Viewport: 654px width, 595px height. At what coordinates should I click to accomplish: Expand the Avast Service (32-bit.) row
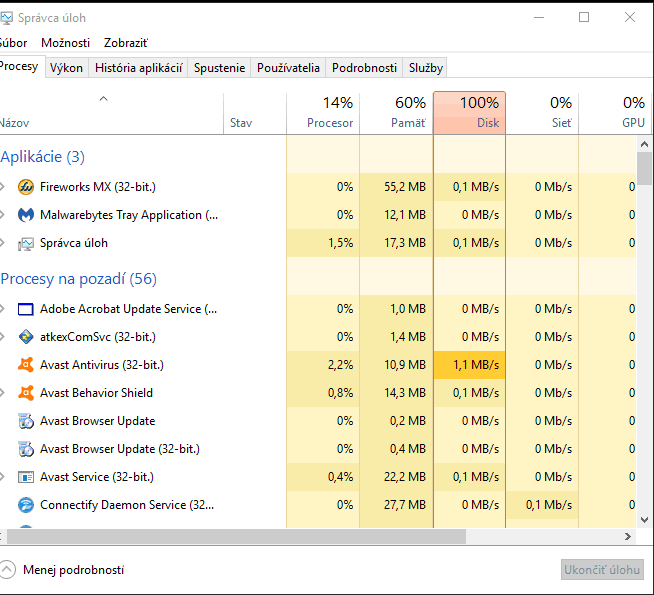coord(2,477)
